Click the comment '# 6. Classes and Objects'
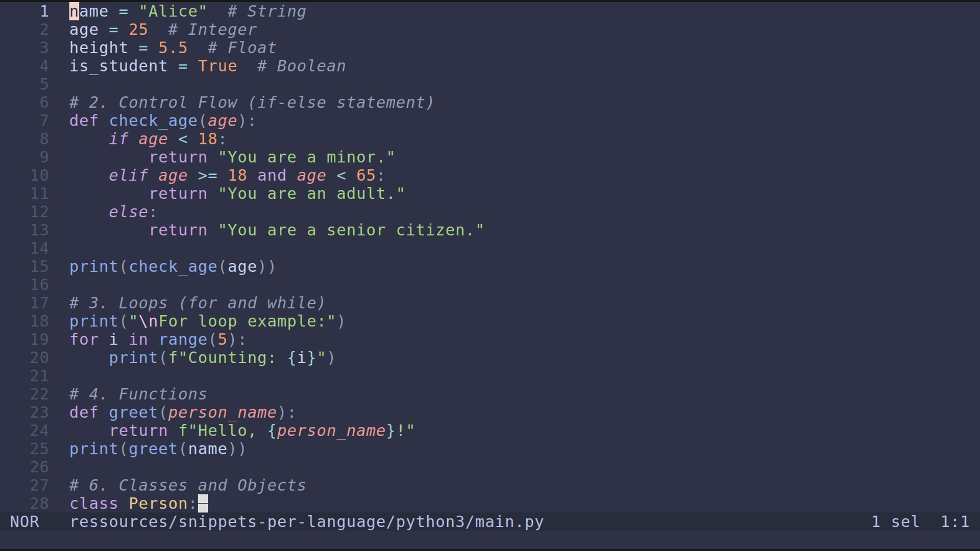This screenshot has width=980, height=551. click(186, 485)
